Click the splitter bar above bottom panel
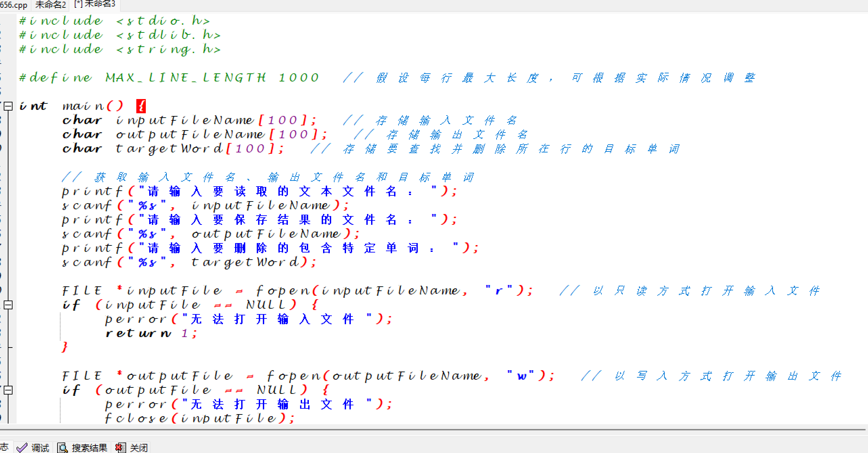Viewport: 868px width, 453px height. [x=433, y=430]
